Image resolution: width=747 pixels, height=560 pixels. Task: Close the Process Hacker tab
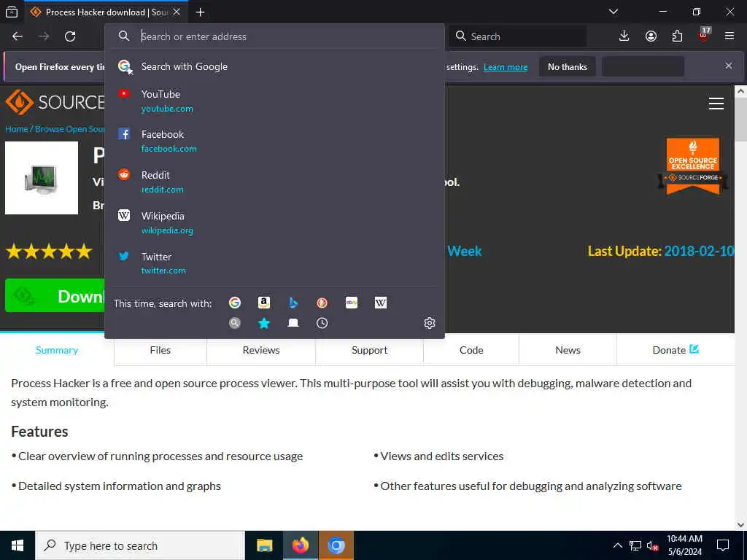[x=177, y=12]
